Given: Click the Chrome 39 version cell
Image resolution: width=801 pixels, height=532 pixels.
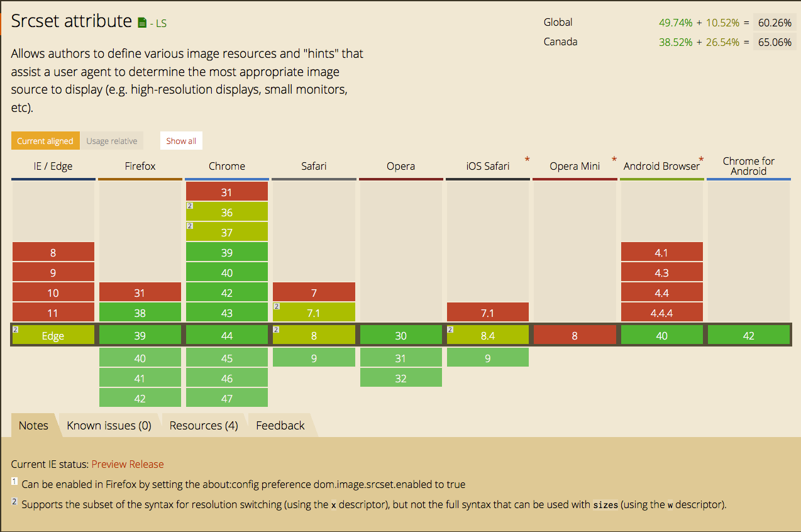Looking at the screenshot, I should pyautogui.click(x=227, y=252).
